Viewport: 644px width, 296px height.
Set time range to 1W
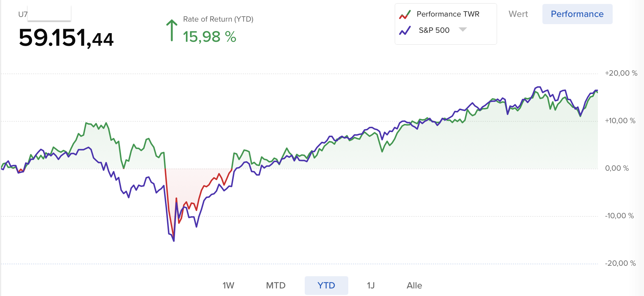point(228,286)
